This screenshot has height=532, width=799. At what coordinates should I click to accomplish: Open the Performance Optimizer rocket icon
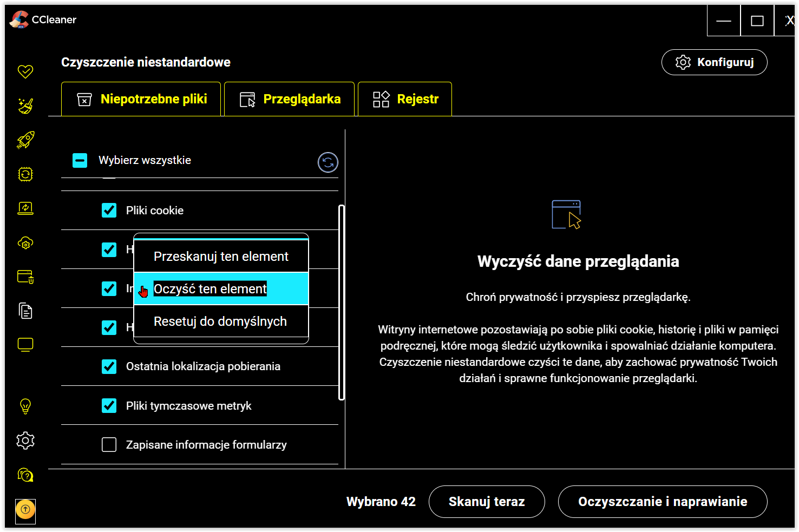(x=25, y=140)
